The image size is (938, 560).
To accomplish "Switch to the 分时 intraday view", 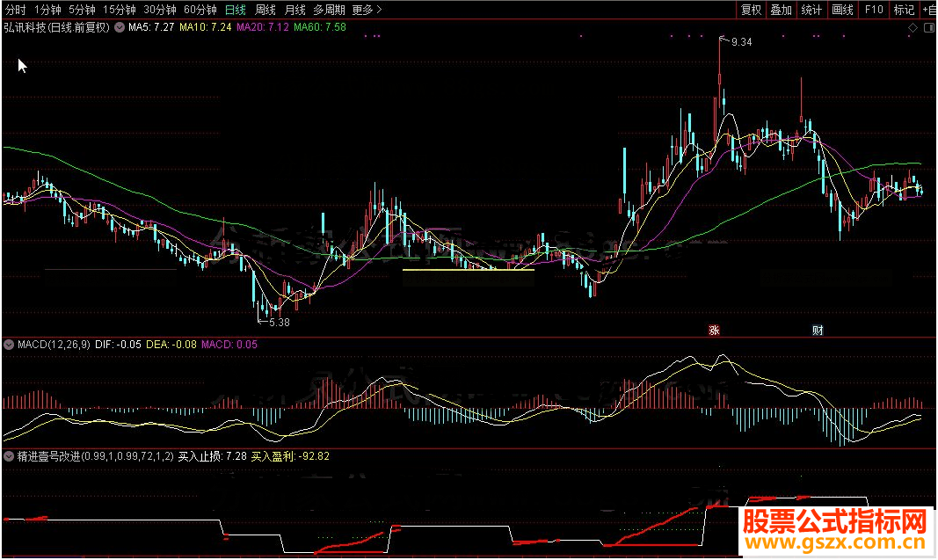I will (x=15, y=10).
